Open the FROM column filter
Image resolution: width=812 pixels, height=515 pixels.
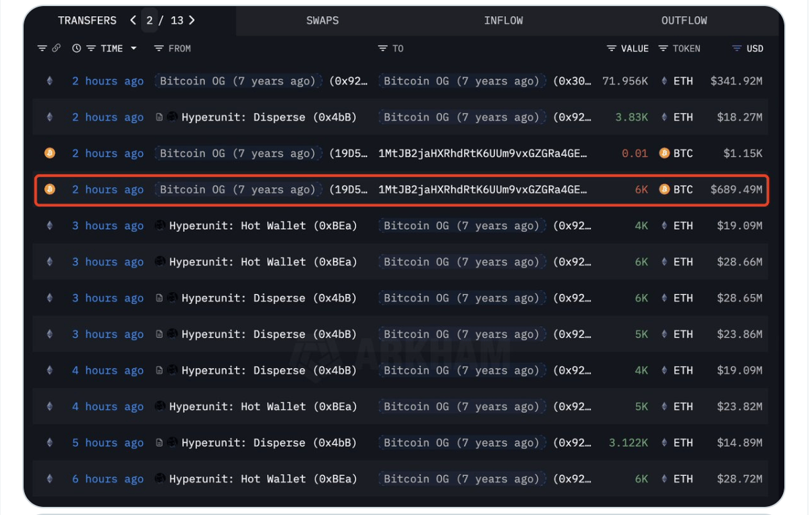coord(158,49)
